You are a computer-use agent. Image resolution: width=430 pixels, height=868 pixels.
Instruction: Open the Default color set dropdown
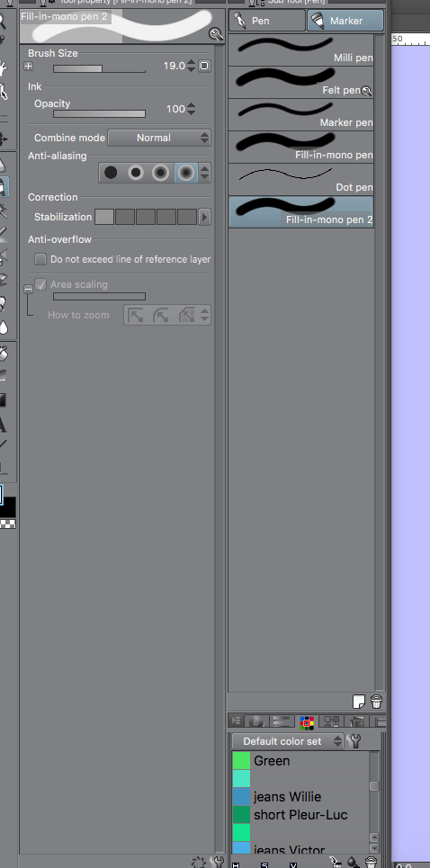[288, 740]
